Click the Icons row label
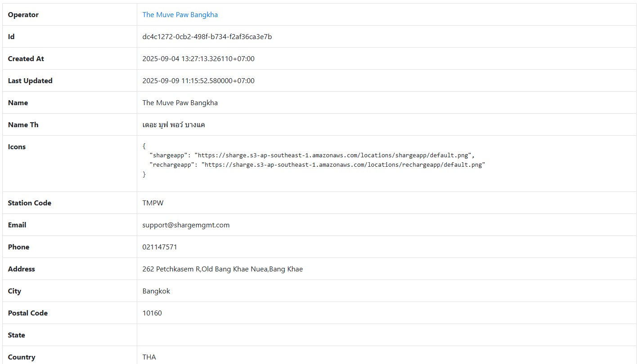This screenshot has width=638, height=364. click(x=17, y=147)
